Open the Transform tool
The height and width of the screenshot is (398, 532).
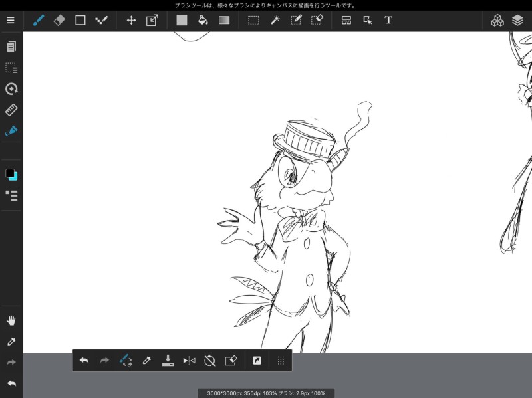[x=152, y=21]
